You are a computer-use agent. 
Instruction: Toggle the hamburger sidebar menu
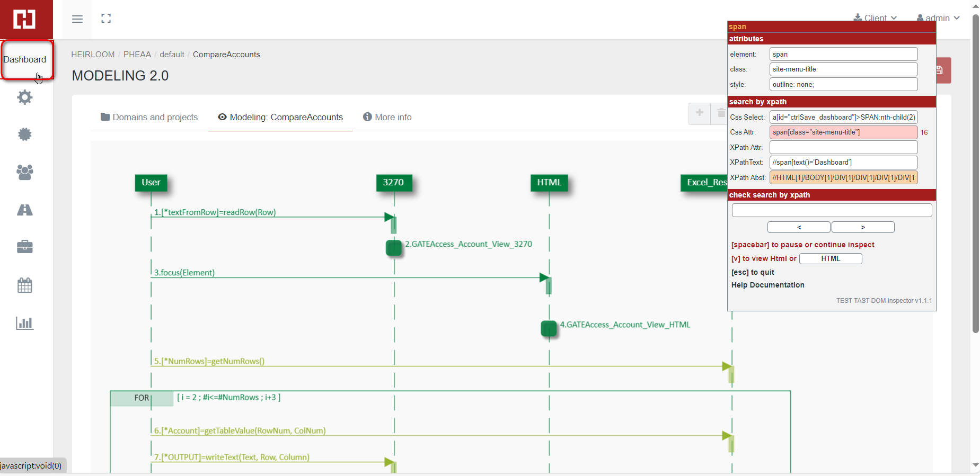[x=77, y=19]
